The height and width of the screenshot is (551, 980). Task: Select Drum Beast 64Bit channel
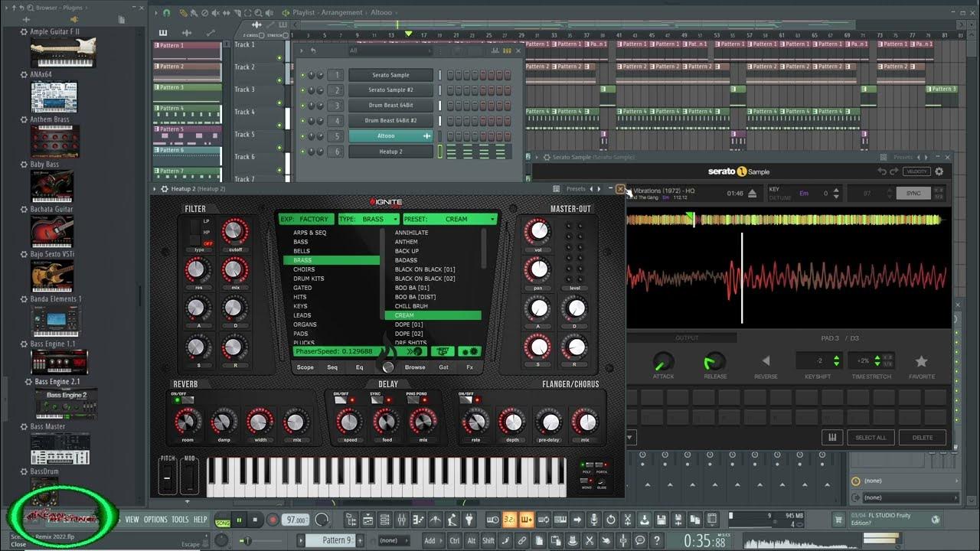(x=390, y=106)
